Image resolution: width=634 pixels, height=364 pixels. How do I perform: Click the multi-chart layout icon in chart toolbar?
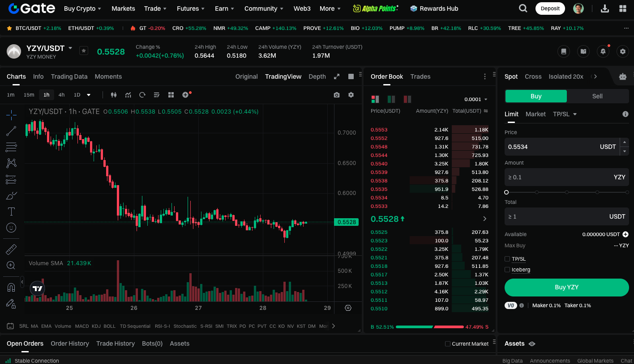click(171, 95)
